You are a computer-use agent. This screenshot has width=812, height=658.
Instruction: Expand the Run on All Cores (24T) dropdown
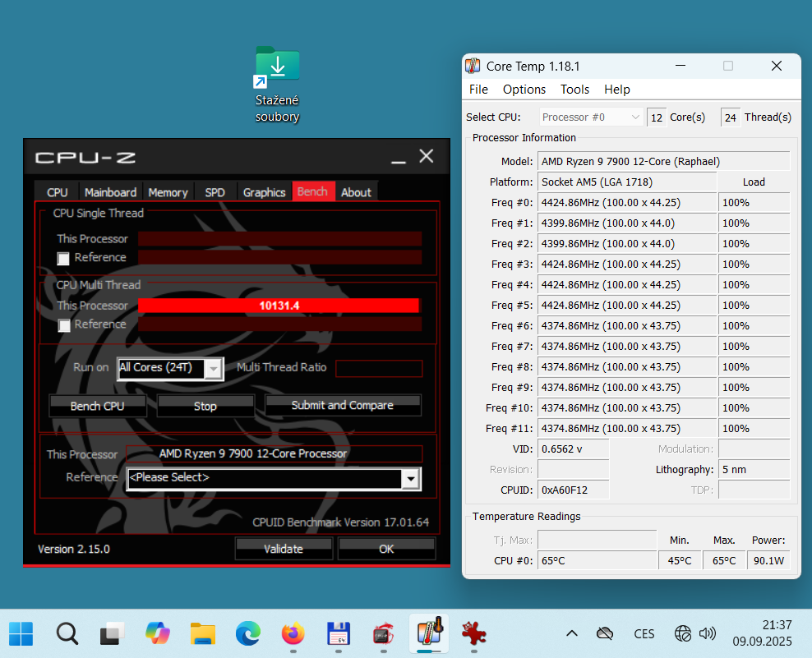(x=213, y=369)
